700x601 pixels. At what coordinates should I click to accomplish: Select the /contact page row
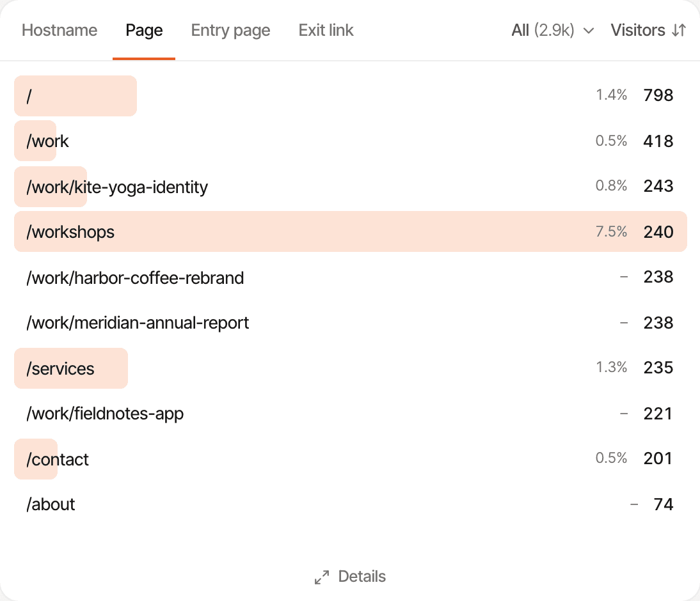350,459
